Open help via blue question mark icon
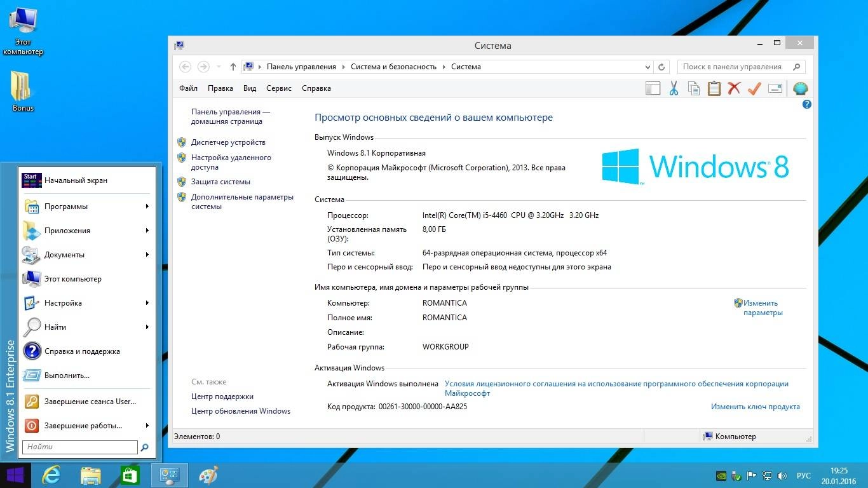Screen dimensions: 868x488 (x=807, y=104)
